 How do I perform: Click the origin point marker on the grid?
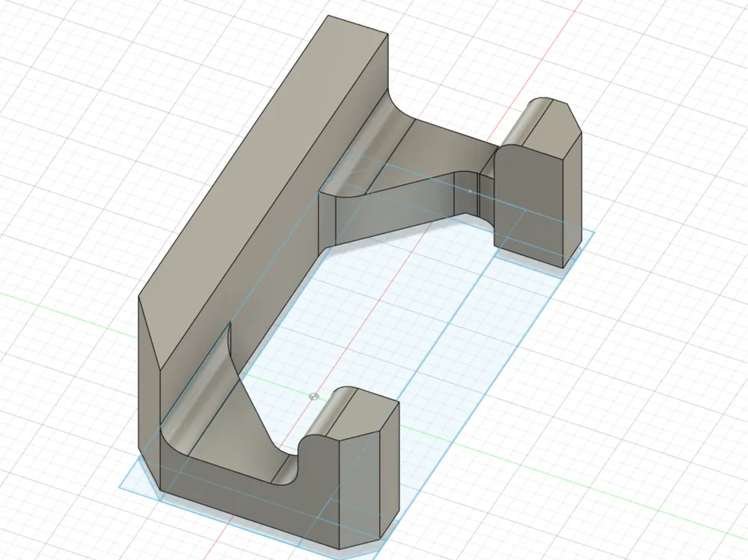pyautogui.click(x=314, y=396)
